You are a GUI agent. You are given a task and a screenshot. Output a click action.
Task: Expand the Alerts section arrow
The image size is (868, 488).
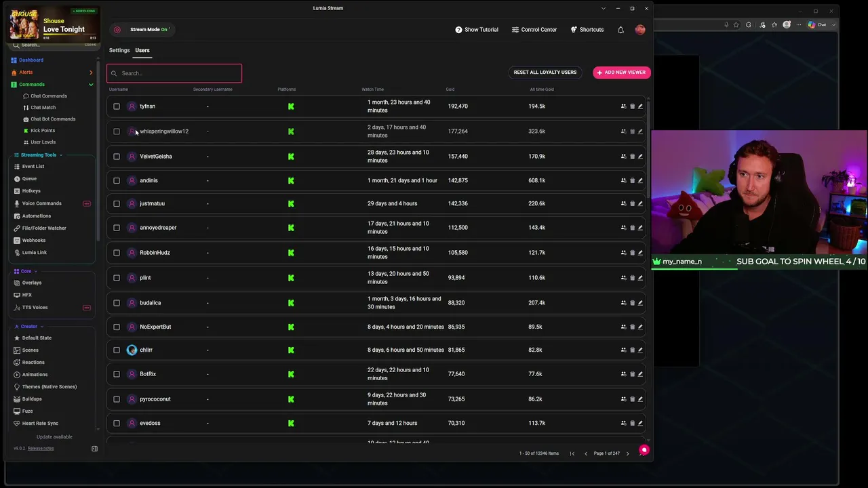[x=91, y=73]
